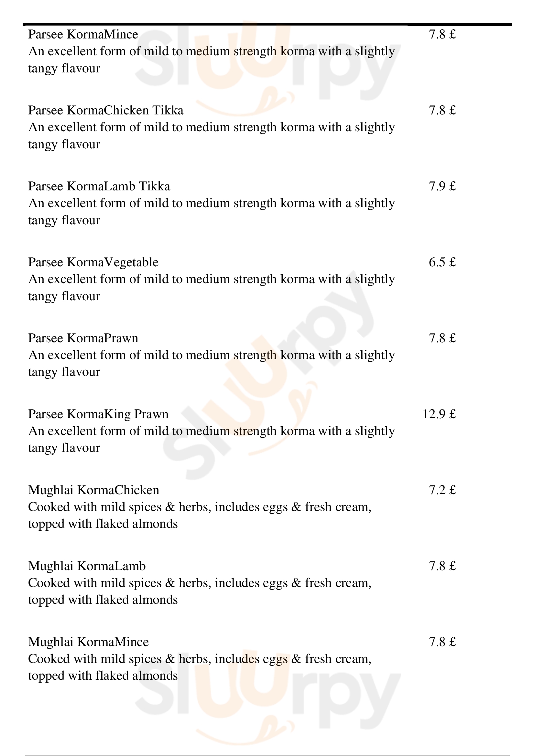Screen dimensions: 535x756
Task: Choose the Parsee KormaVegetable dish name
Action: [x=93, y=262]
